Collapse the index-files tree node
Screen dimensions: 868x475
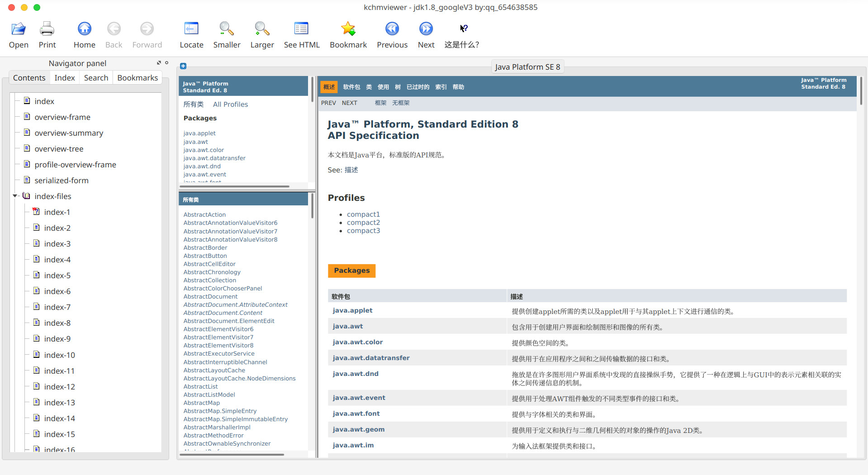[15, 196]
